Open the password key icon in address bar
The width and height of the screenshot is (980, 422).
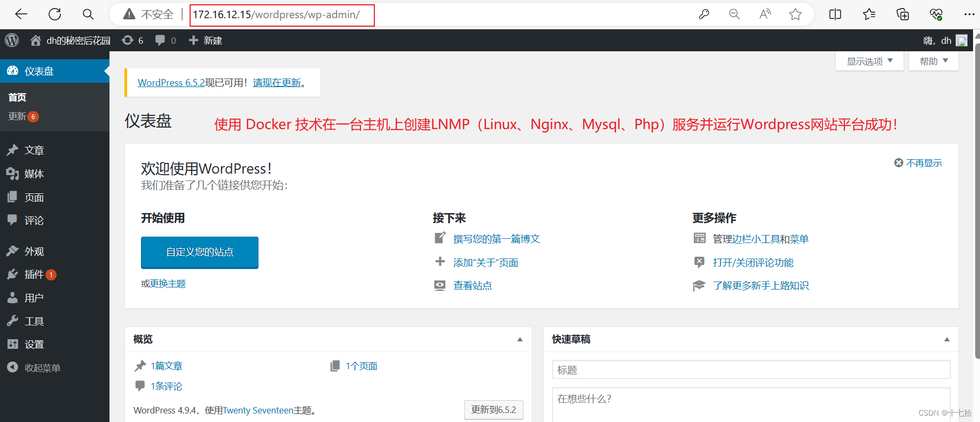point(704,14)
